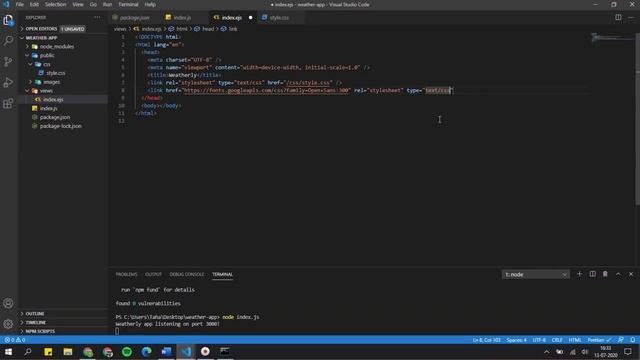The image size is (640, 360).
Task: Switch to style.css editor tab
Action: 279,18
